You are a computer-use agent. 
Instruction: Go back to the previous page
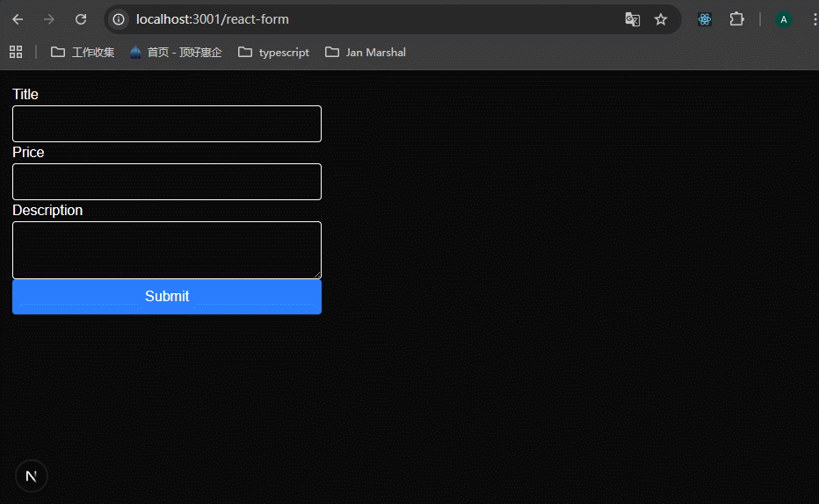point(18,19)
